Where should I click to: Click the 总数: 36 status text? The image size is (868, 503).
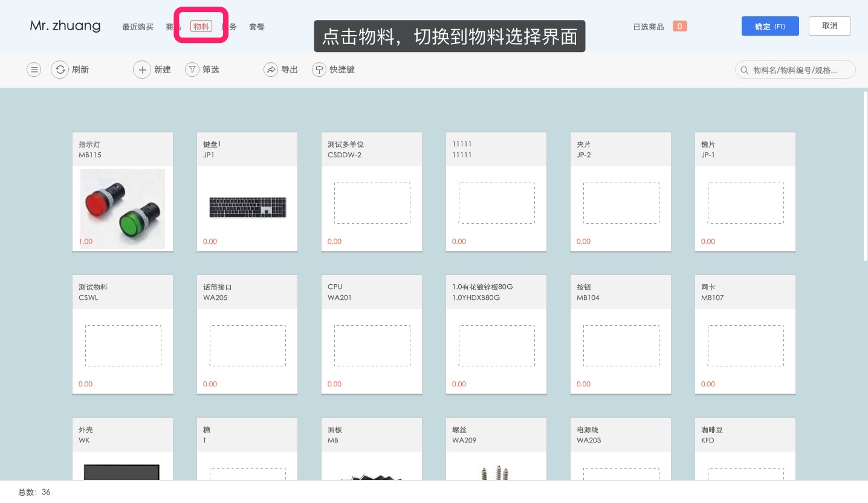pyautogui.click(x=34, y=492)
